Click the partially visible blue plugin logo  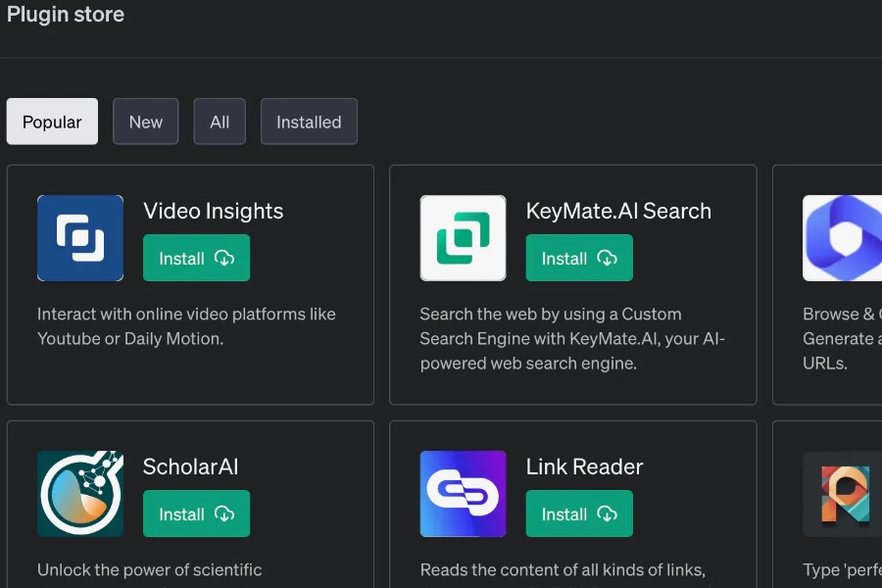[x=842, y=238]
